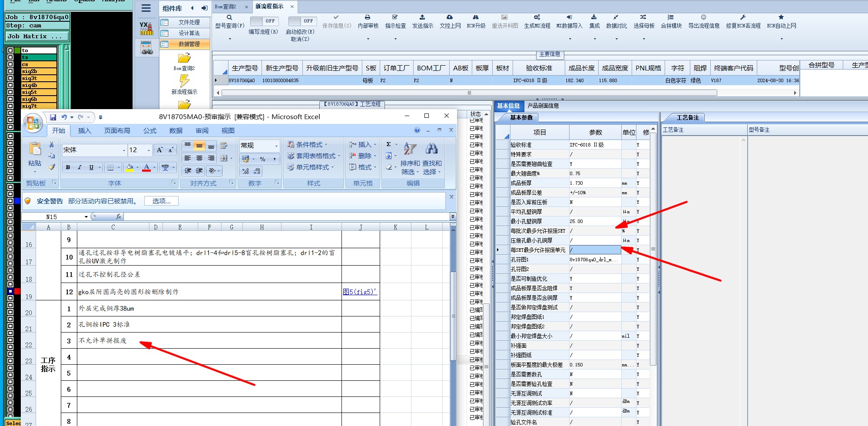Click the Excel cut scissors icon

51,144
